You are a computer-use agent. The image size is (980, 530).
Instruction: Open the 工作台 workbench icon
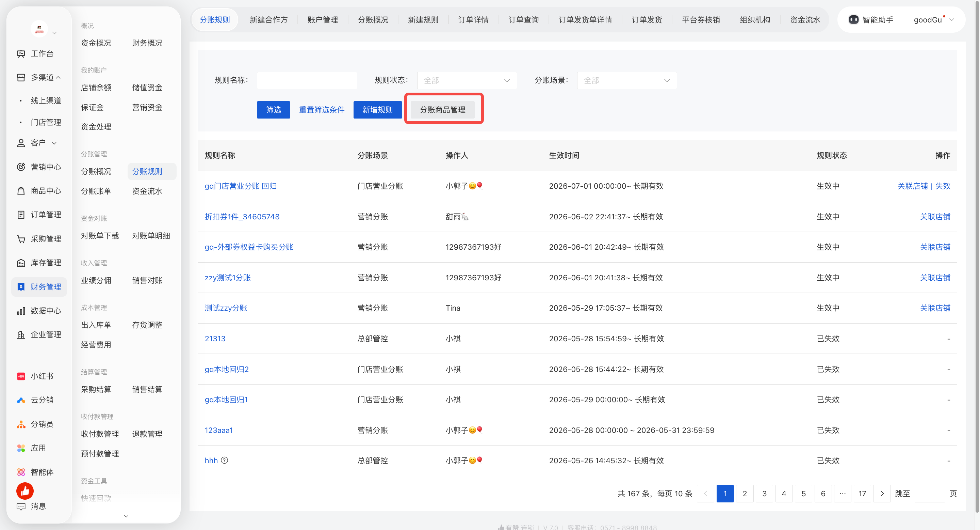coord(21,54)
